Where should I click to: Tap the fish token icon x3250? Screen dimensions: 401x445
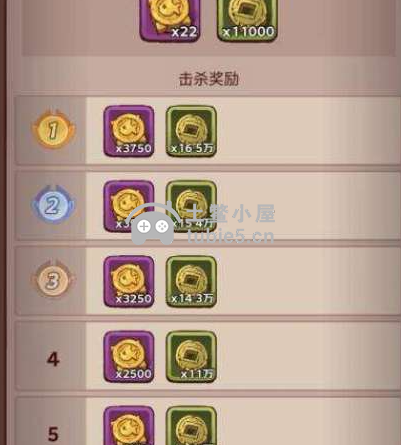[x=129, y=281]
